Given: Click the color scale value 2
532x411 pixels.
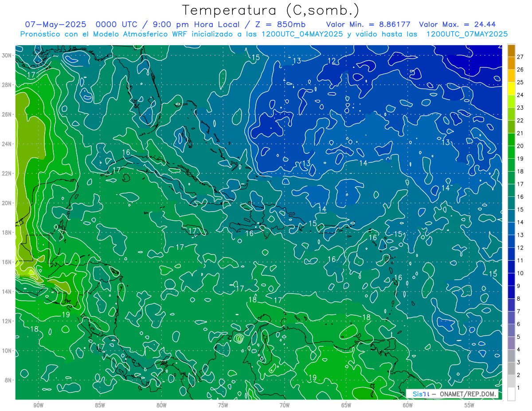Looking at the screenshot, I should [x=519, y=375].
